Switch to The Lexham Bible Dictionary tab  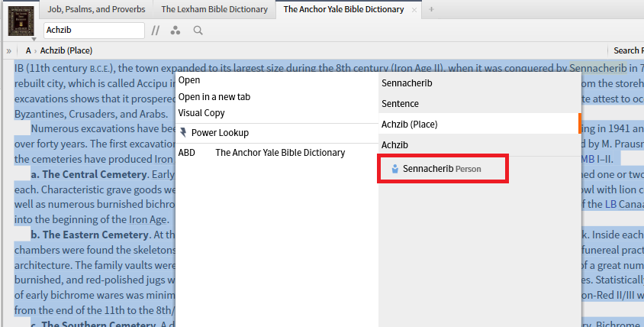214,9
